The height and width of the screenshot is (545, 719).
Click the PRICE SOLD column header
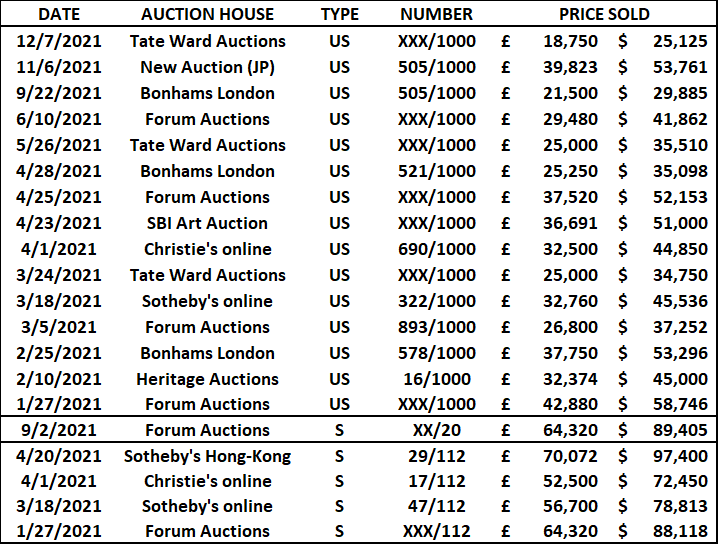[x=604, y=14]
